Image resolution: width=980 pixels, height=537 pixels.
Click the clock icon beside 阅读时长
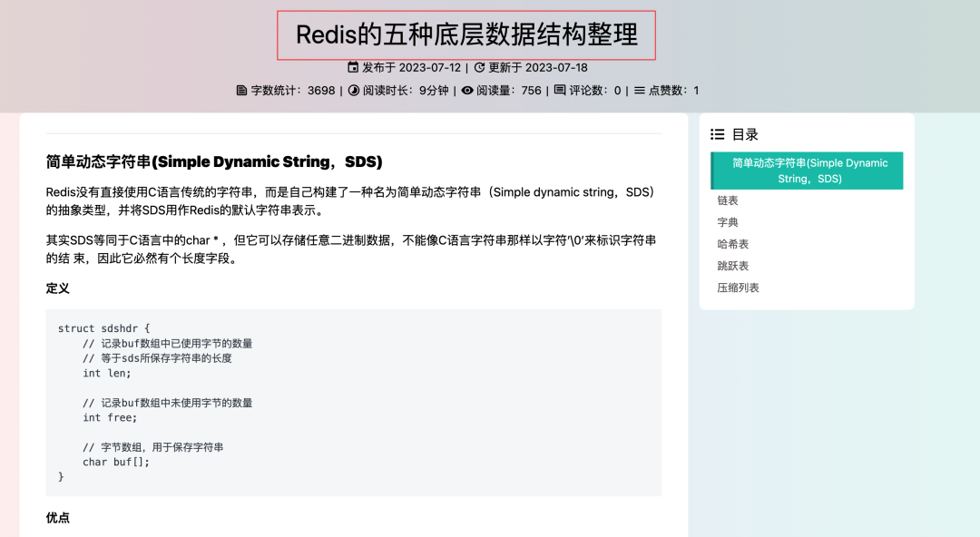tap(354, 90)
